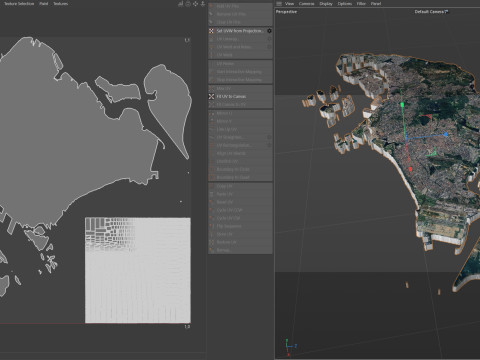This screenshot has width=480, height=360.
Task: Click Fit Canvas to UV command
Action: pyautogui.click(x=240, y=104)
